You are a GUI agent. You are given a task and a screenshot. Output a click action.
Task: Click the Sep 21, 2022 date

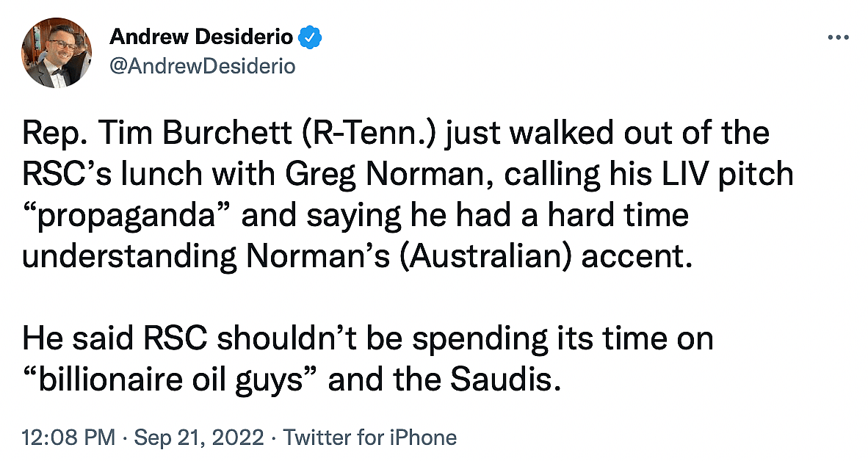coord(200,438)
